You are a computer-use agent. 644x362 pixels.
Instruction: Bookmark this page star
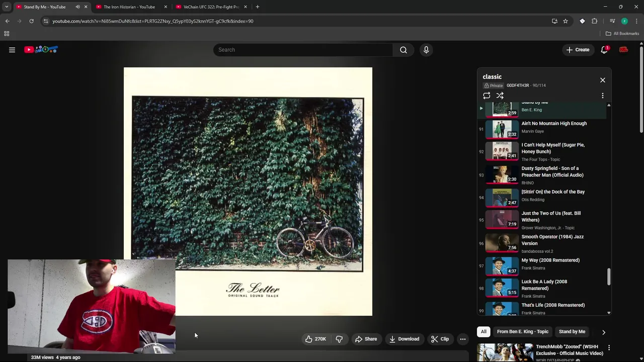[566, 21]
